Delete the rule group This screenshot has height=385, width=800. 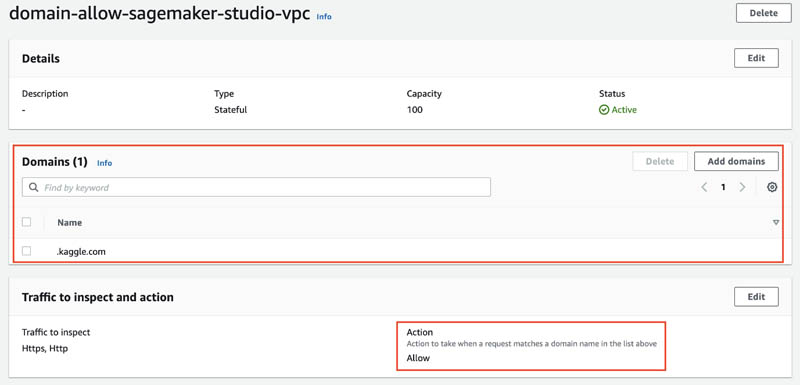[763, 13]
